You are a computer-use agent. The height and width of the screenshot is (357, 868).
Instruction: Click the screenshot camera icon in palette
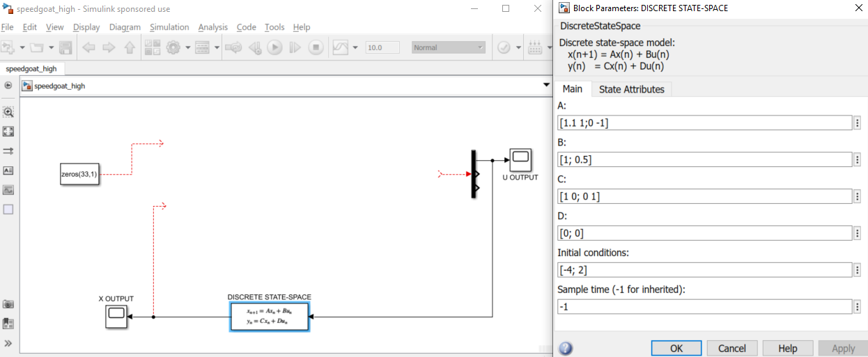[8, 304]
